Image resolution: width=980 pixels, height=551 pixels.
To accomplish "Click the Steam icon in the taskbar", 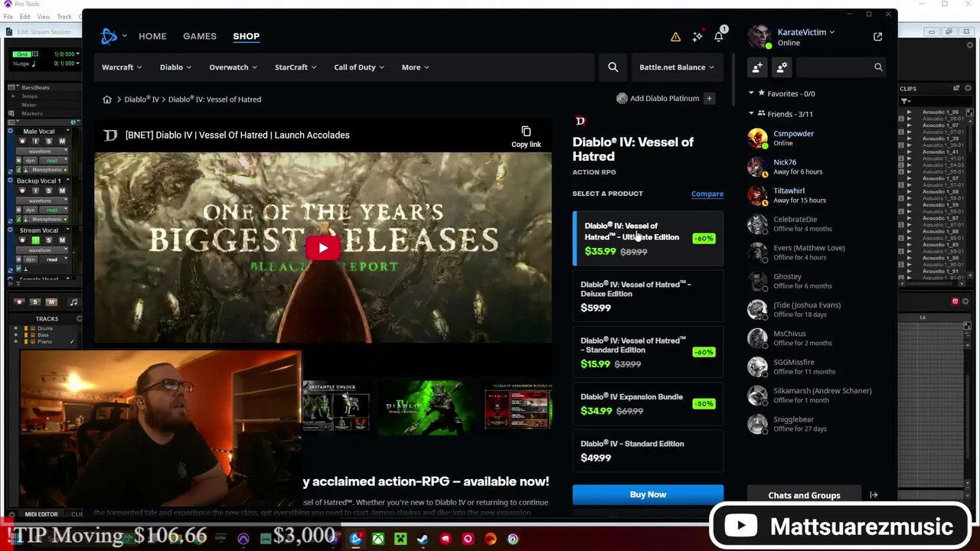I will [423, 539].
